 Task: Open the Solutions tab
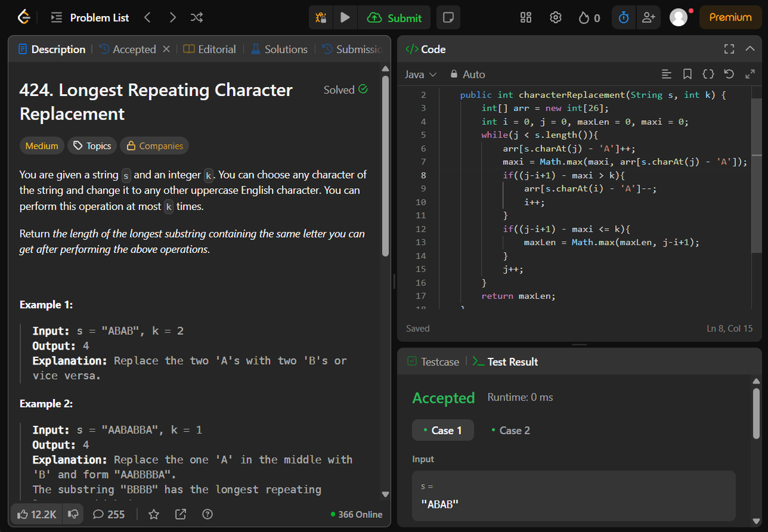coord(278,49)
